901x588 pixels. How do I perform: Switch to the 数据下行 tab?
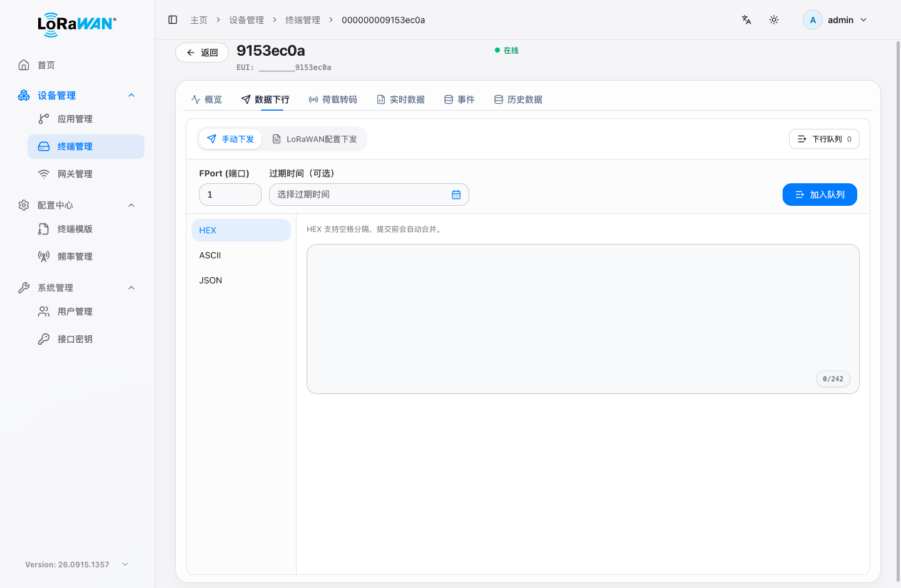(x=265, y=99)
